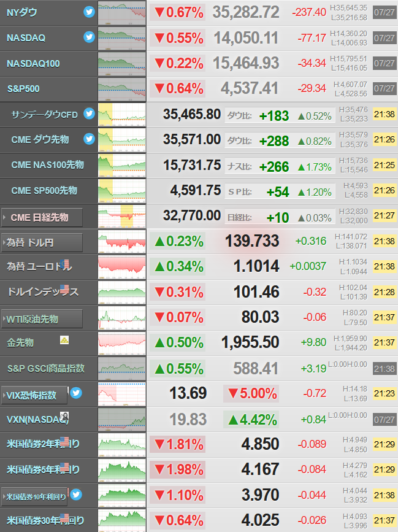Click the flag icon on 米国債券2年利回り
398x532 pixels.
point(64,442)
